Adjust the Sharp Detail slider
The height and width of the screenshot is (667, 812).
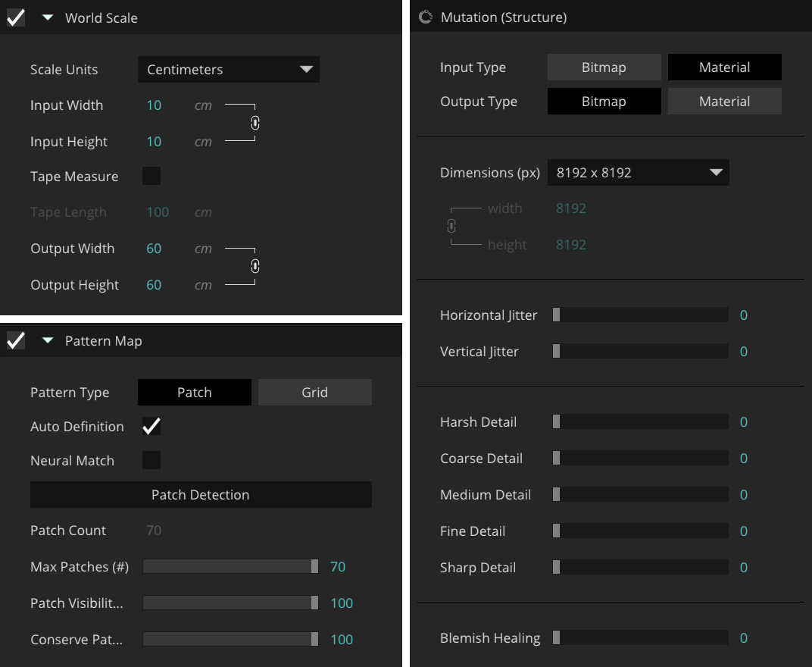(641, 567)
